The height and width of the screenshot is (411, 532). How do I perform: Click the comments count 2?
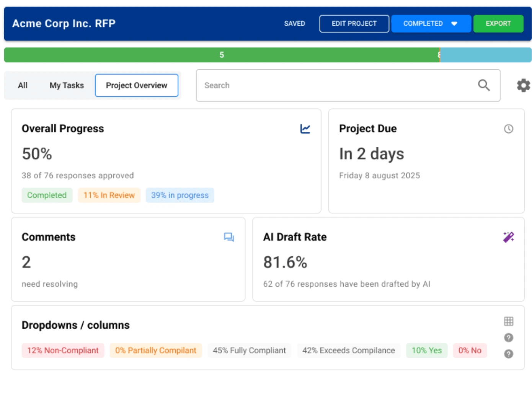[x=26, y=263]
